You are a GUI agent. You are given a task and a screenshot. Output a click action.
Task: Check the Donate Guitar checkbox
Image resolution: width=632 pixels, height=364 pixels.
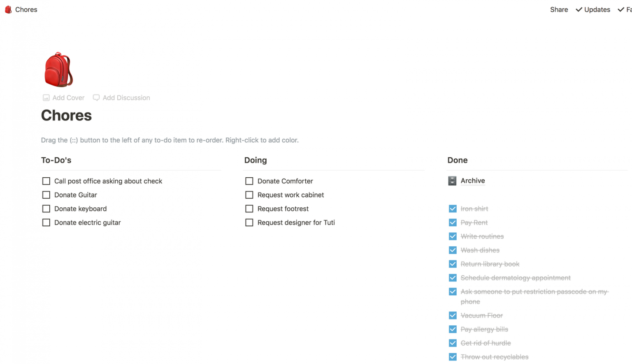tap(46, 195)
